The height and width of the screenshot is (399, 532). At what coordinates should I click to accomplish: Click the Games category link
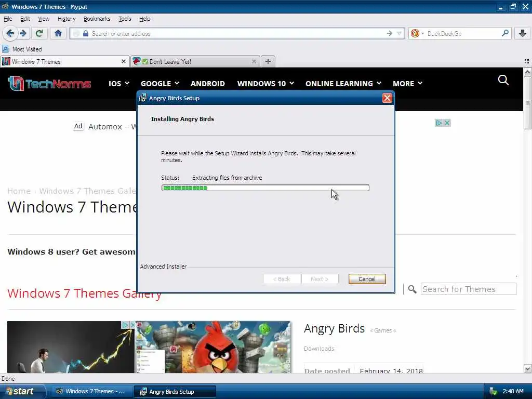383,330
